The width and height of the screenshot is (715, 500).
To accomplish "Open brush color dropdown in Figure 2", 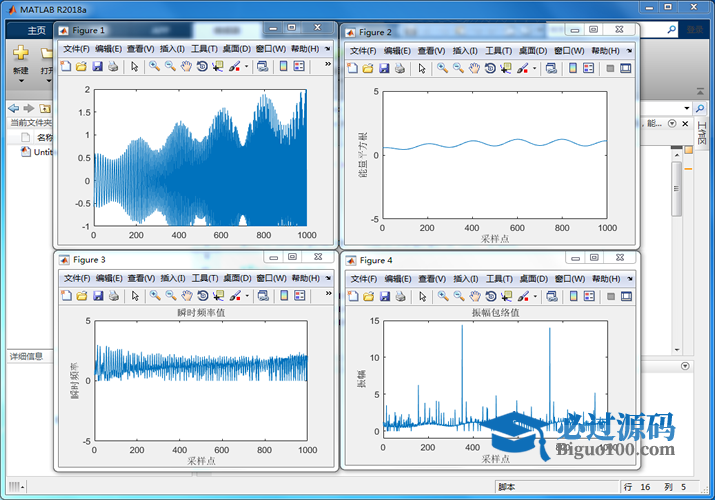I will 535,68.
